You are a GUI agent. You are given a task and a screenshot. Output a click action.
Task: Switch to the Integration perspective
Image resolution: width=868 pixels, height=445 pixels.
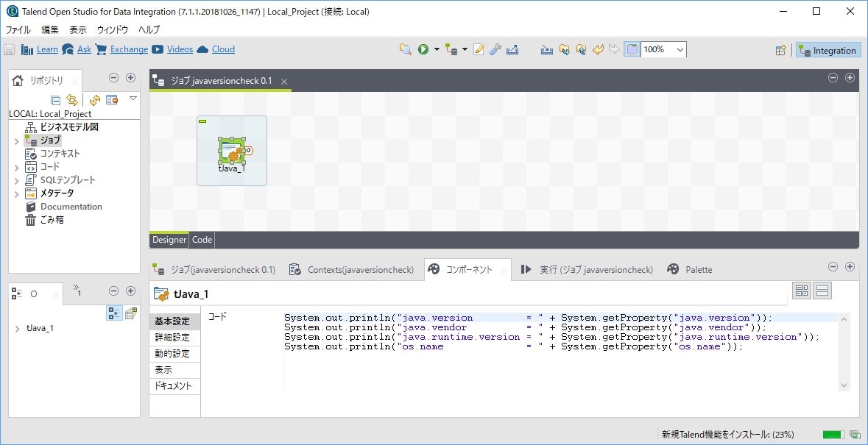click(x=829, y=50)
